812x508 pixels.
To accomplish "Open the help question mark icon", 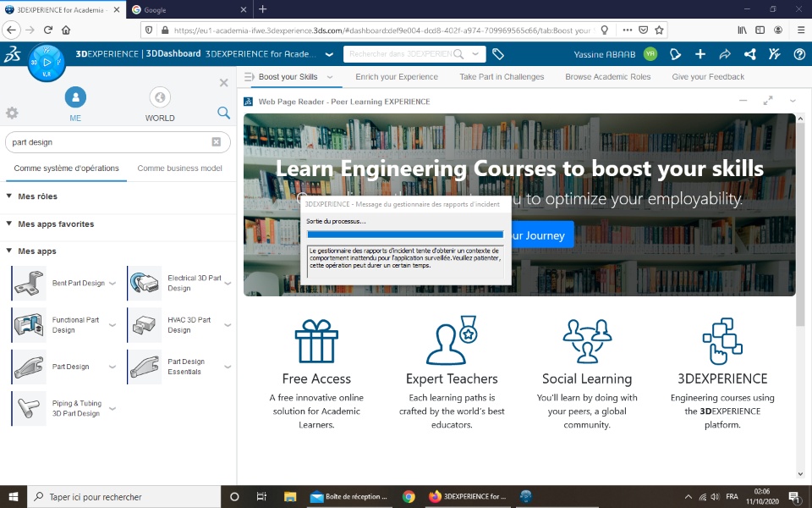I will coord(799,54).
